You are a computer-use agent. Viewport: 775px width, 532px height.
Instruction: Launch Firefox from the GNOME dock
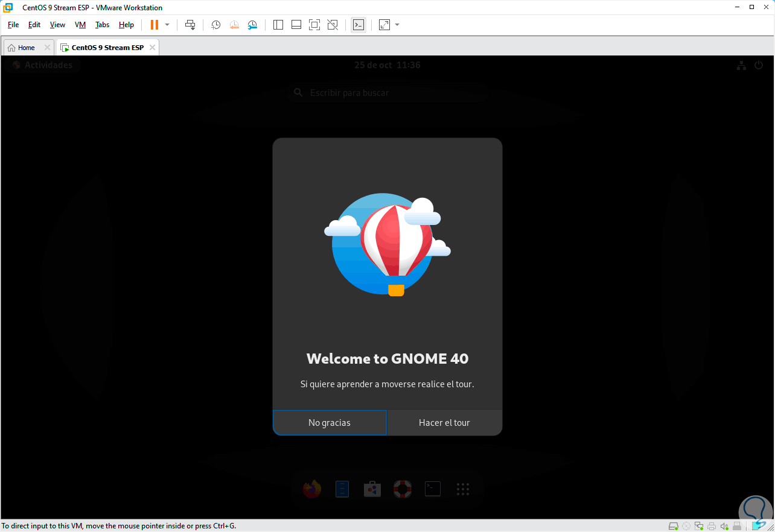click(312, 489)
